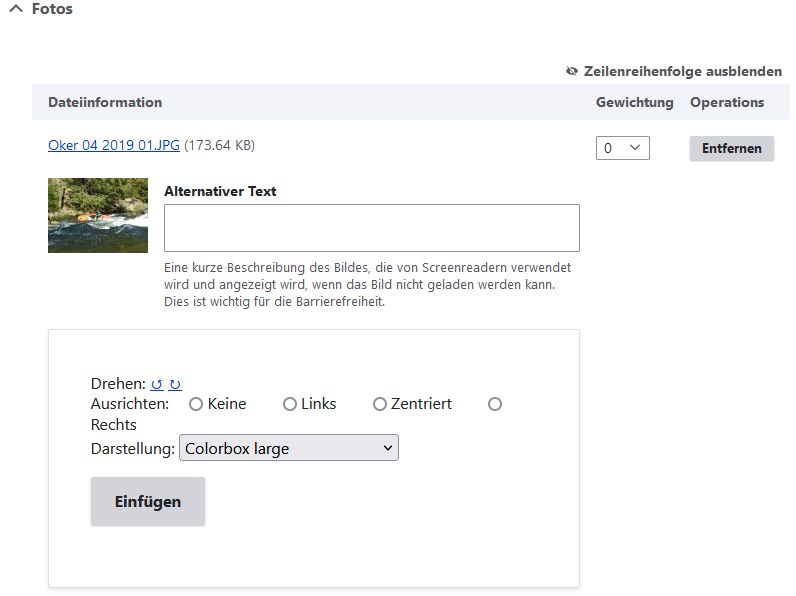This screenshot has height=596, width=796.
Task: Pick the Rechts alignment radio button
Action: (x=494, y=404)
